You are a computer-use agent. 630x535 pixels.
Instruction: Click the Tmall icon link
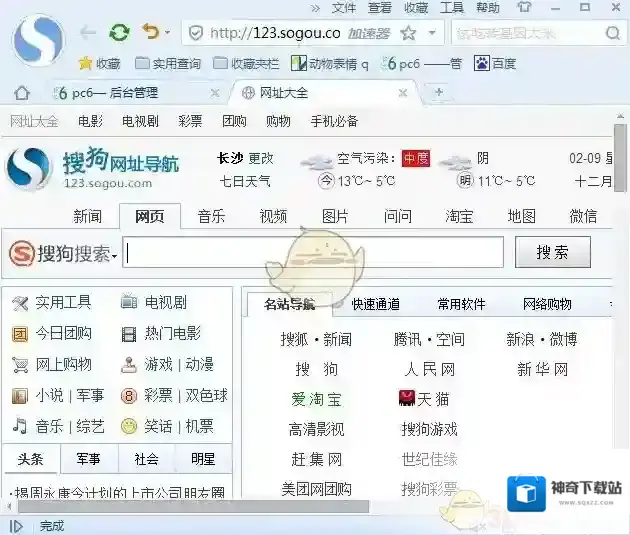click(406, 399)
